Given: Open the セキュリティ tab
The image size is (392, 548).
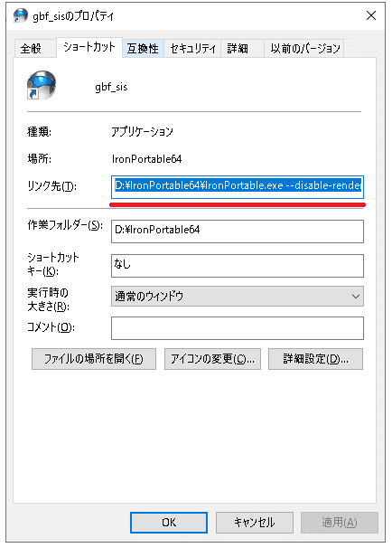Looking at the screenshot, I should tap(192, 48).
